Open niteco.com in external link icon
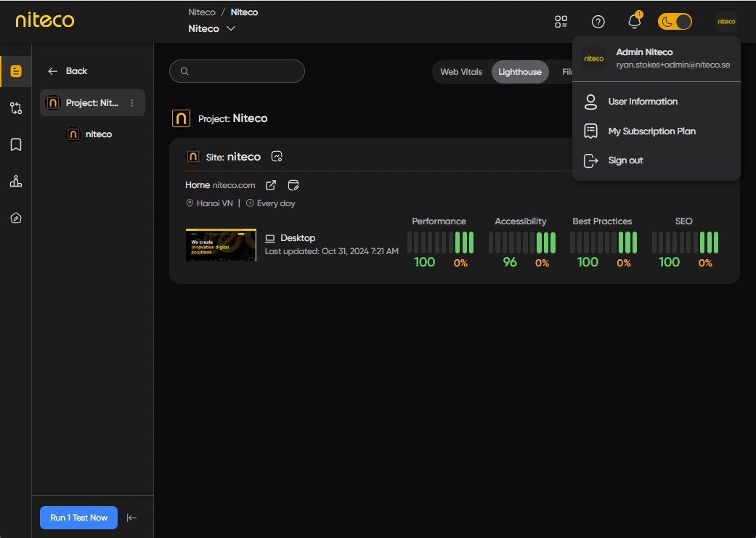Image resolution: width=756 pixels, height=538 pixels. (271, 185)
